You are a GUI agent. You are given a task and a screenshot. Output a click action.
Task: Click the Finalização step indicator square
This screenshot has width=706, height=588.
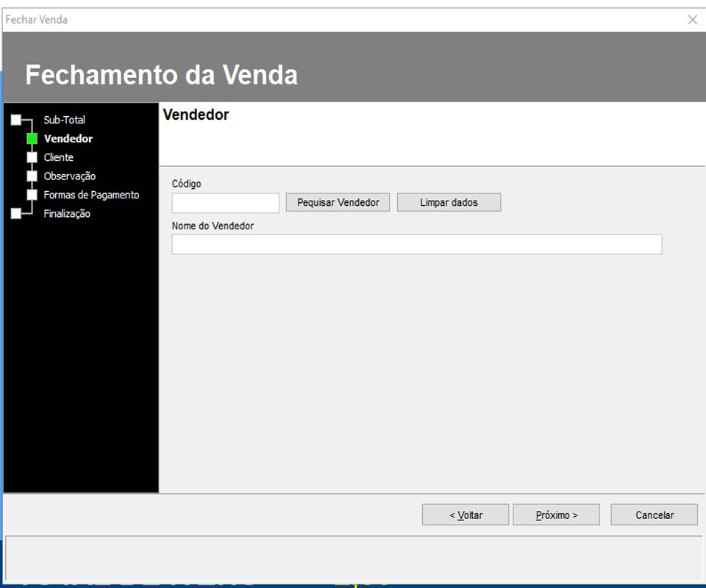click(x=17, y=213)
